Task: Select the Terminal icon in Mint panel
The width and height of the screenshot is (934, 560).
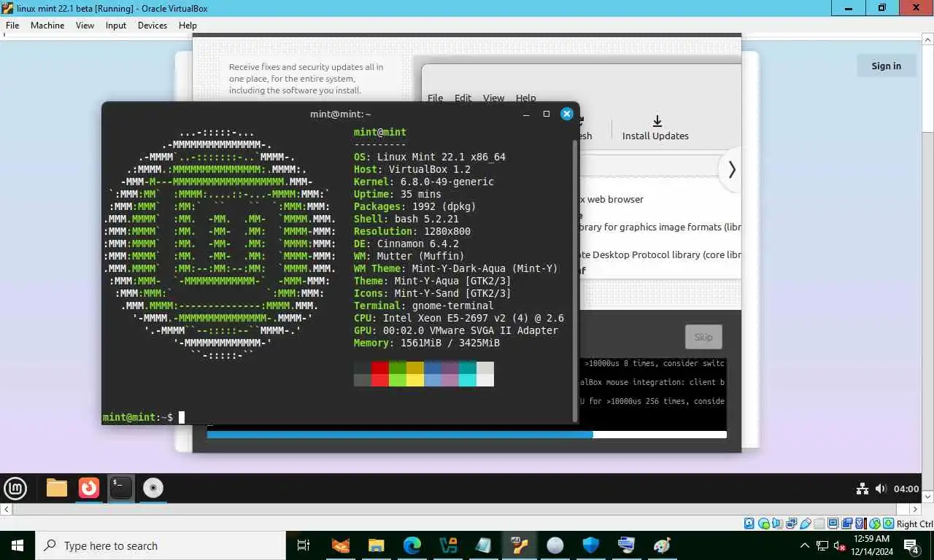Action: coord(121,488)
